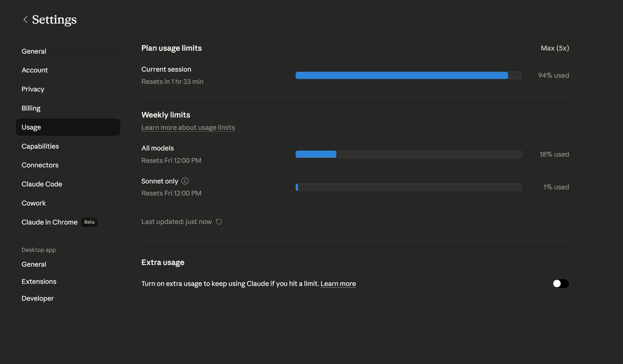Screen dimensions: 623x364
Task: Select Billing in the sidebar
Action: point(31,108)
